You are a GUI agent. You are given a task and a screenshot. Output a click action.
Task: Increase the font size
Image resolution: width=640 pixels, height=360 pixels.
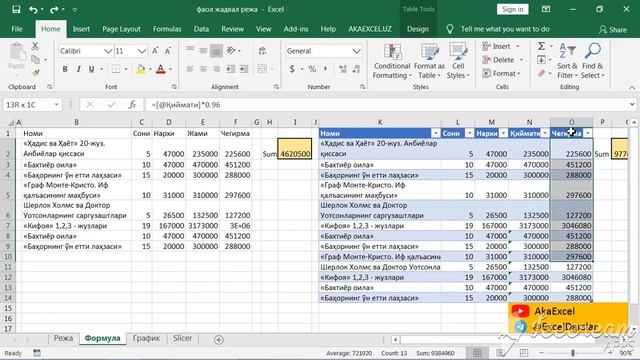click(155, 51)
